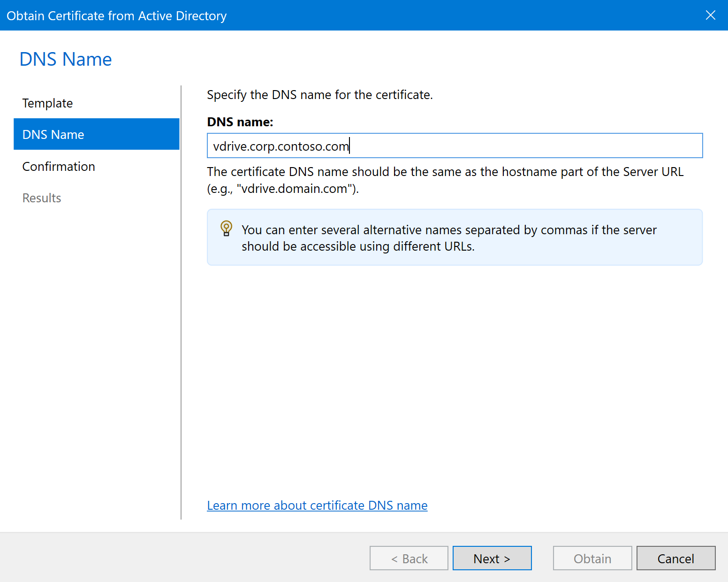
Task: Click the alternative names tip message
Action: [x=448, y=238]
